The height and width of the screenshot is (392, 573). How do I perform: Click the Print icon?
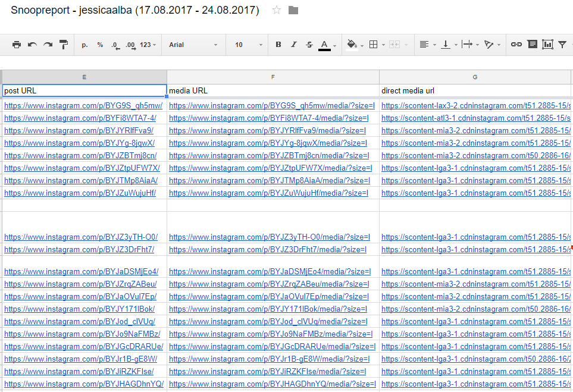pos(17,45)
